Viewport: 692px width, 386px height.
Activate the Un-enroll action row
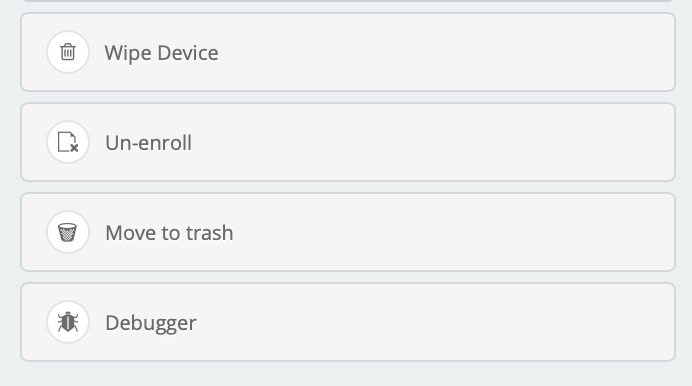point(348,142)
